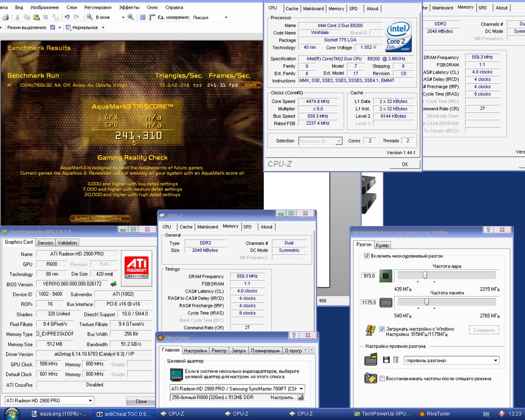Check 'Восстанавливать частоты после спящего режима'
Screen dimensions: 525x420
382,378
